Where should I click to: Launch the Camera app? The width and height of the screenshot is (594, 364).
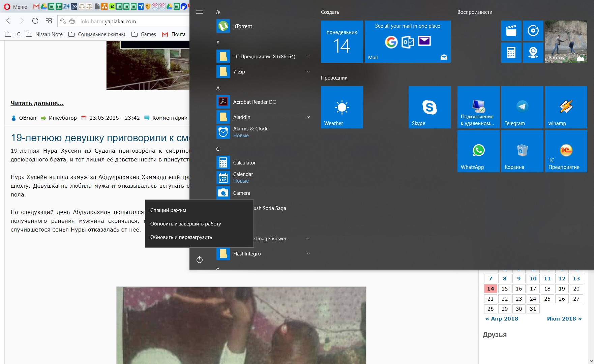[263, 193]
